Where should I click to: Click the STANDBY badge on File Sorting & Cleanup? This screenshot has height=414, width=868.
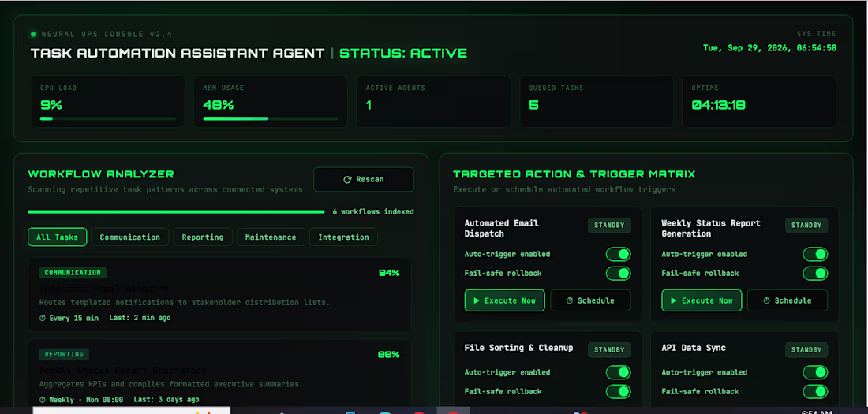tap(609, 350)
